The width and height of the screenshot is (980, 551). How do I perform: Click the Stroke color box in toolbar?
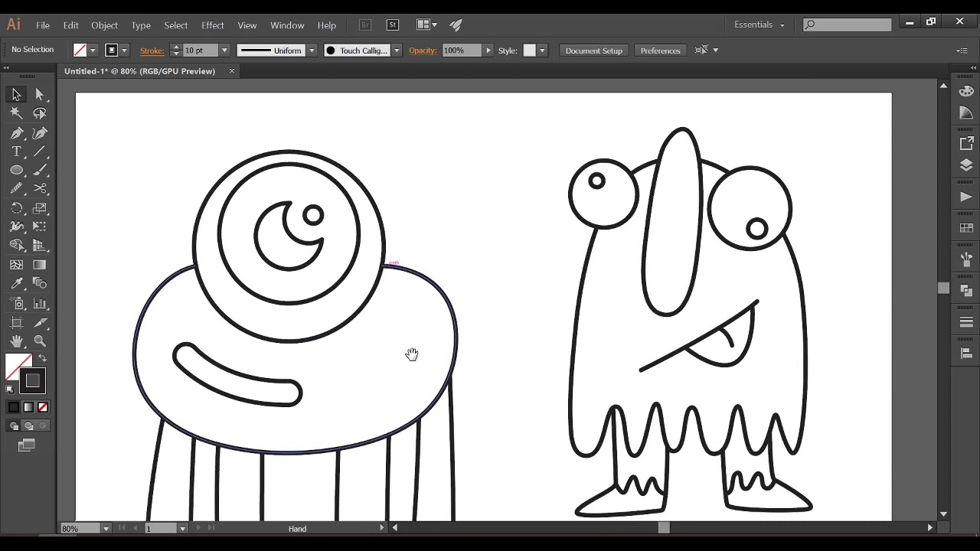[32, 380]
